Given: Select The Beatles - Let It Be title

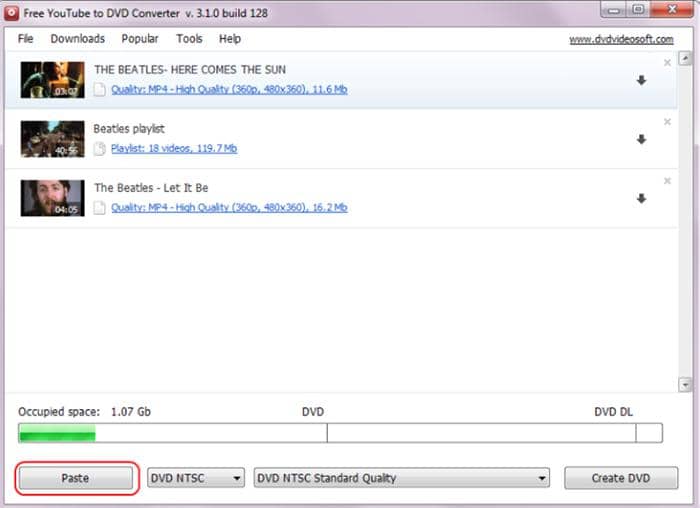Looking at the screenshot, I should 151,188.
